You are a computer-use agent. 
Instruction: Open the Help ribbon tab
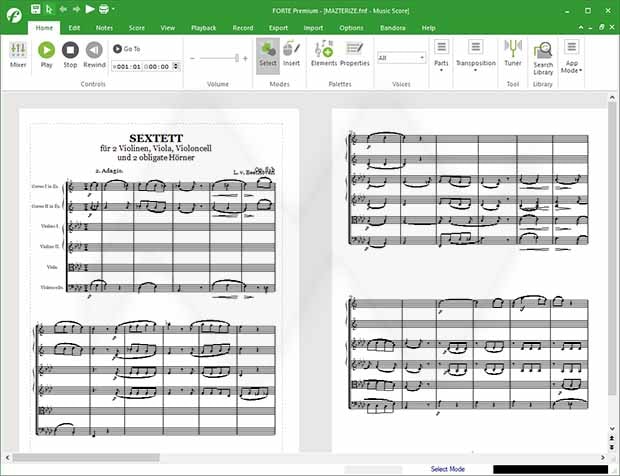pyautogui.click(x=428, y=28)
